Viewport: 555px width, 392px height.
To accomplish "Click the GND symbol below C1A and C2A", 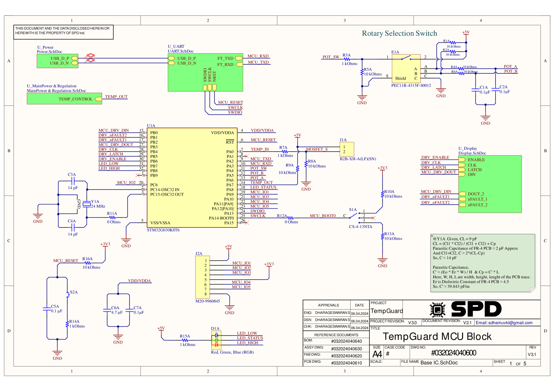I will 485,119.
